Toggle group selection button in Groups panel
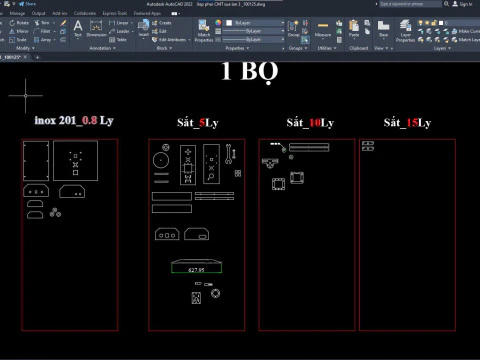Screen dimensions: 480x360 305,40
